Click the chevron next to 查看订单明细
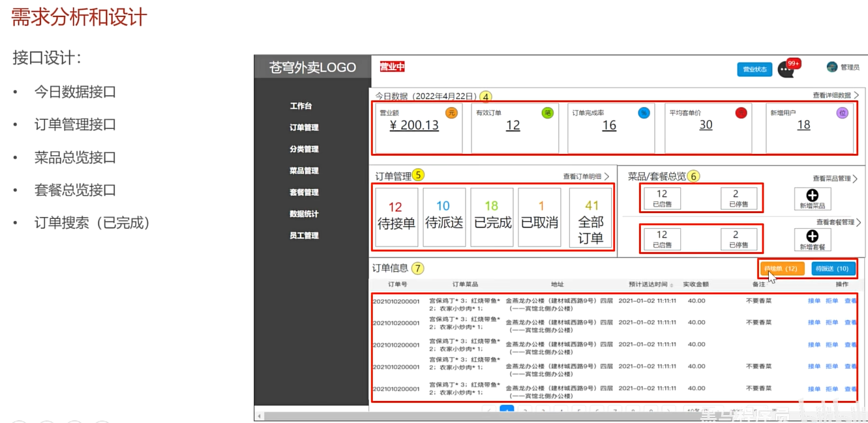The image size is (868, 423). point(607,177)
